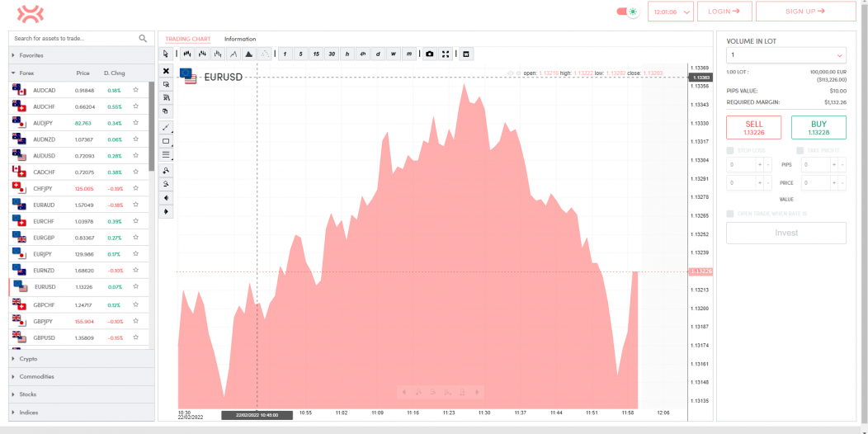Viewport: 868px width, 434px height.
Task: Toggle the light/dark theme switch
Action: click(x=628, y=12)
